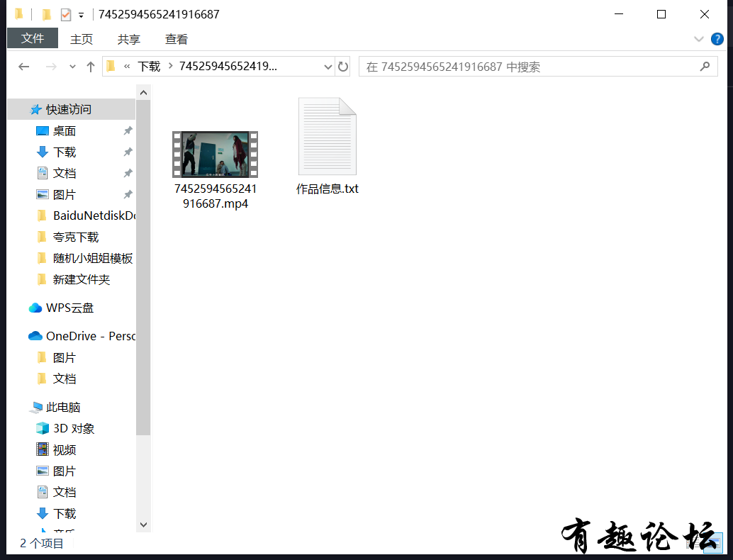This screenshot has width=733, height=560.
Task: Open the quick access toolbar dropdown
Action: 82,15
